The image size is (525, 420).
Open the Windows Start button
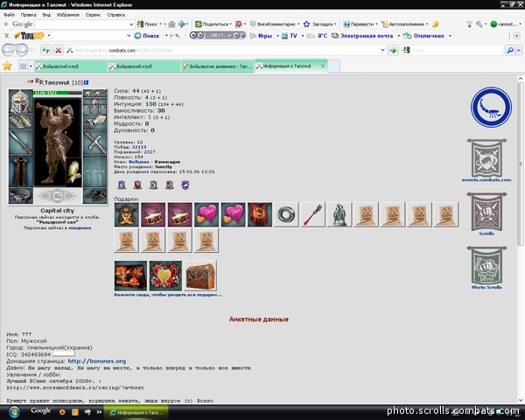(14, 412)
